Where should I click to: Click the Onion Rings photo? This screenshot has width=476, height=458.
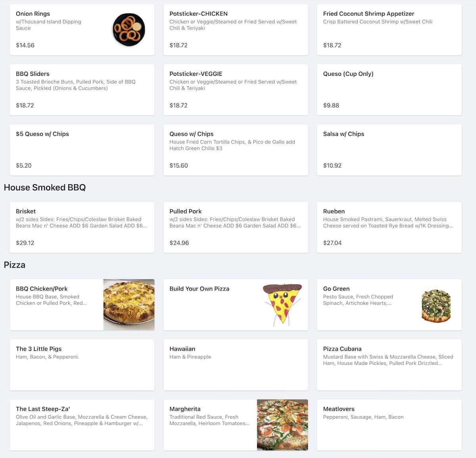129,29
